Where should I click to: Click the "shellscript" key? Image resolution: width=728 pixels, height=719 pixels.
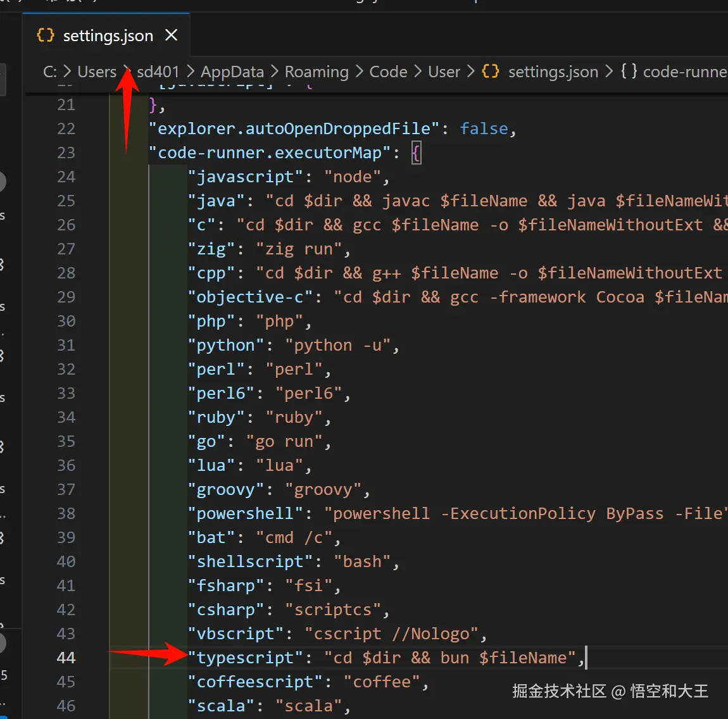(x=250, y=561)
